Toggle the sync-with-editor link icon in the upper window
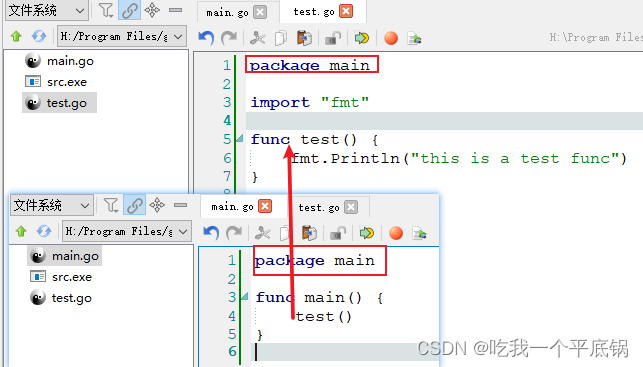643x367 pixels. tap(129, 10)
